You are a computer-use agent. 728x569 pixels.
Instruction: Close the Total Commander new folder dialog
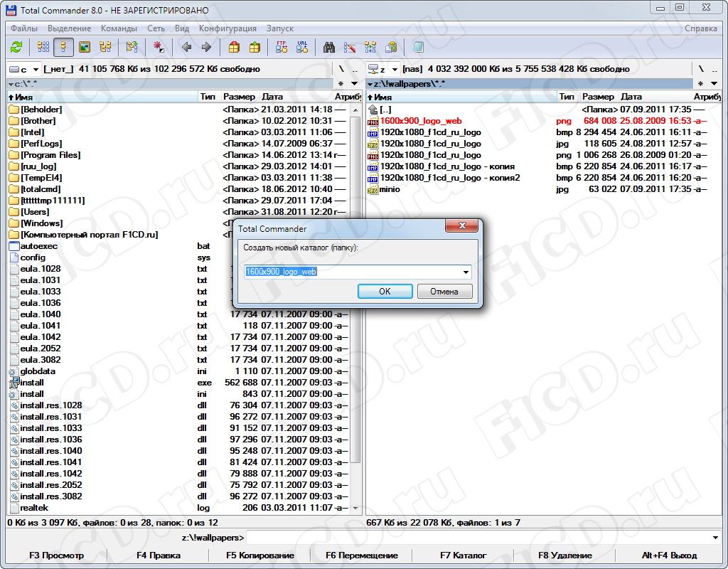click(462, 225)
